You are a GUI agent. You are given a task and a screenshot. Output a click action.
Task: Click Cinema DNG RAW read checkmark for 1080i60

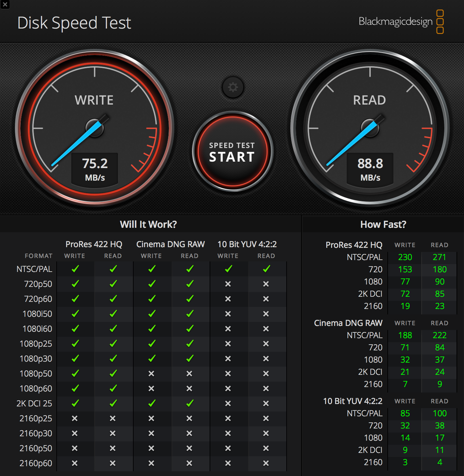click(190, 329)
